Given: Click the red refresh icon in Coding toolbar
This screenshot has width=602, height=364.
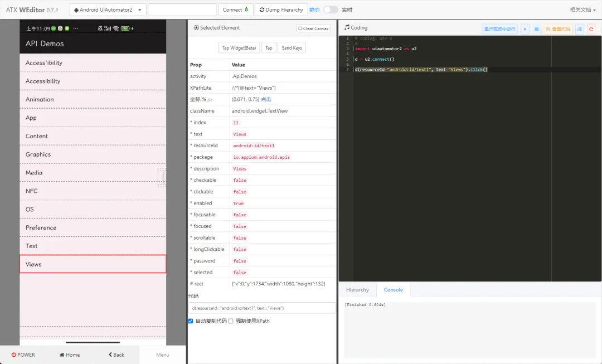Looking at the screenshot, I should (x=591, y=29).
